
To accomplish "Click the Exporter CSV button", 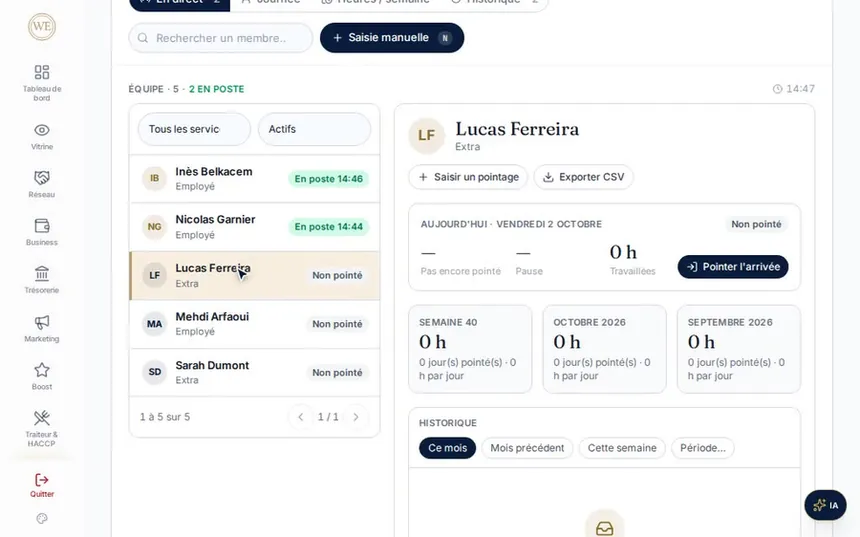I will point(584,177).
